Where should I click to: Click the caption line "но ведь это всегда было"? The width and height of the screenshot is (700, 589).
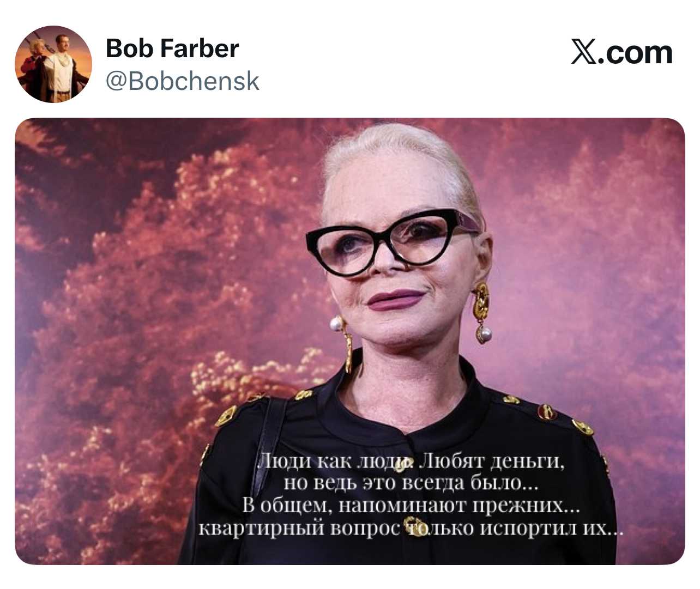click(x=411, y=483)
